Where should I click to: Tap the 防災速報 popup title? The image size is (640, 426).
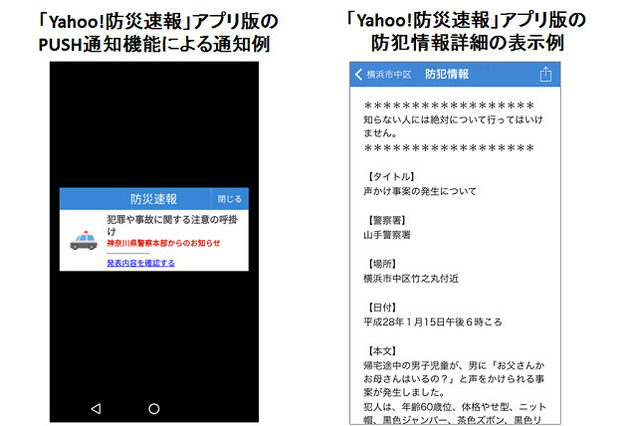coord(153,199)
